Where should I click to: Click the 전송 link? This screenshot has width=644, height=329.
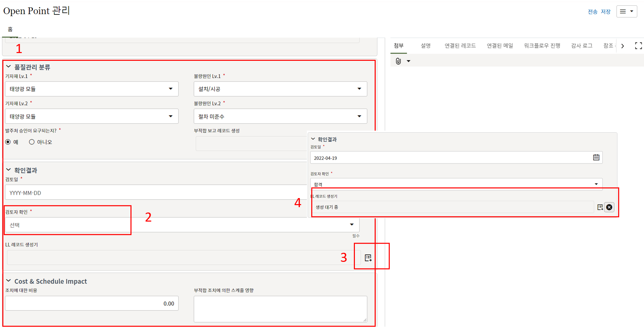pyautogui.click(x=592, y=12)
